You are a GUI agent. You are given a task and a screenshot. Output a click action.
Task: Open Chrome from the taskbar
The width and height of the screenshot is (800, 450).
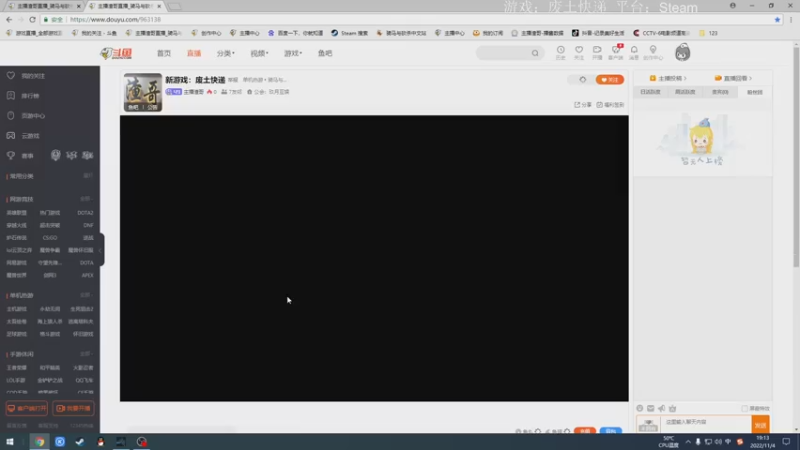[39, 442]
